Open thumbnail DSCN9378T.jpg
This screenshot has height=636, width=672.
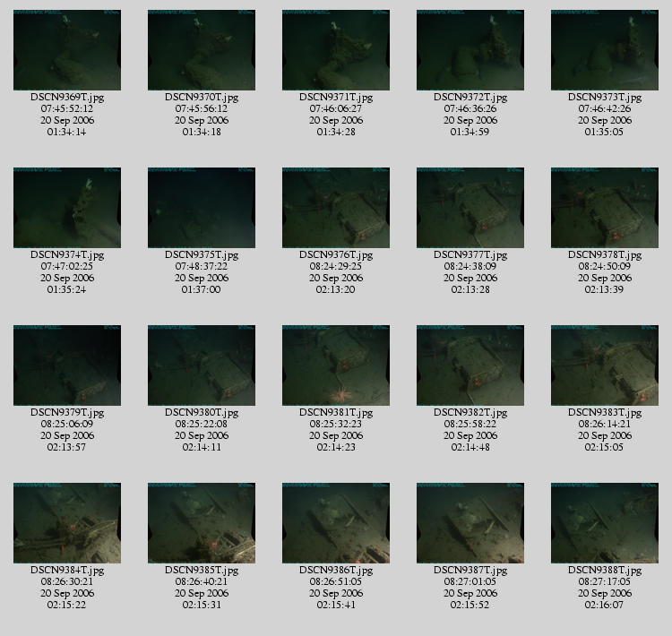click(604, 208)
